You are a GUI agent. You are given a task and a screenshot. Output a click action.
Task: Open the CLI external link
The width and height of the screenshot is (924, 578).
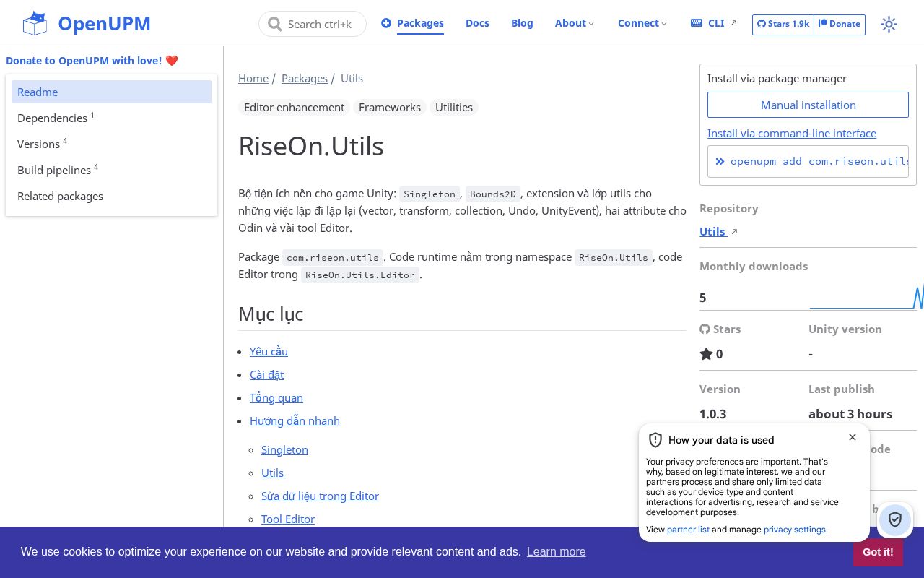pos(714,23)
